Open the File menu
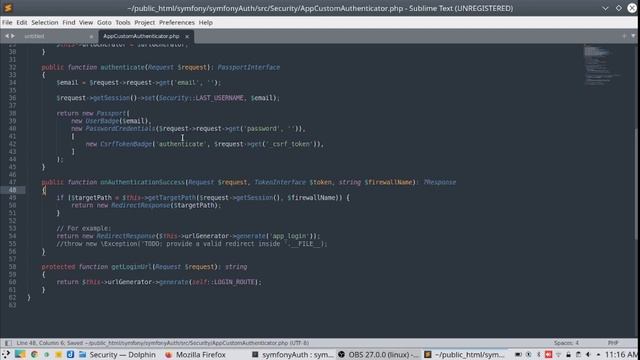 click(7, 22)
